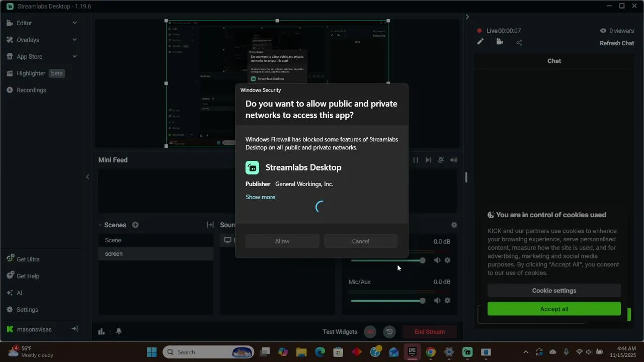The width and height of the screenshot is (644, 362).
Task: Click Test Widgets
Action: tap(340, 332)
